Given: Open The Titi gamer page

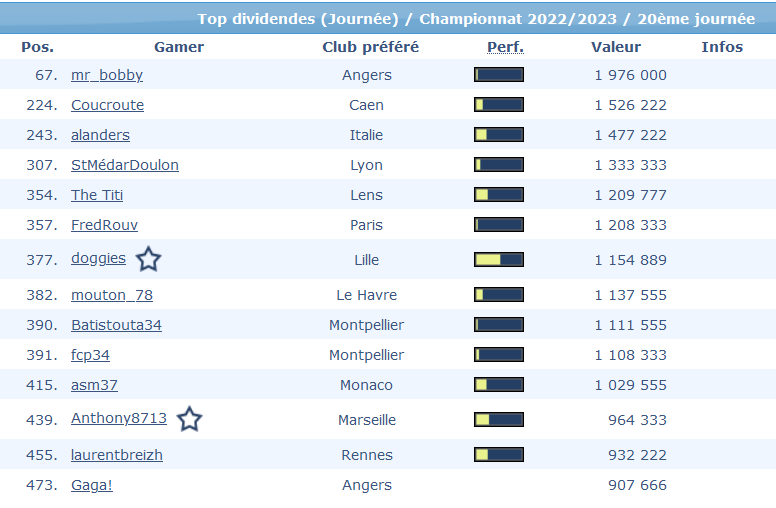Looking at the screenshot, I should coord(97,195).
